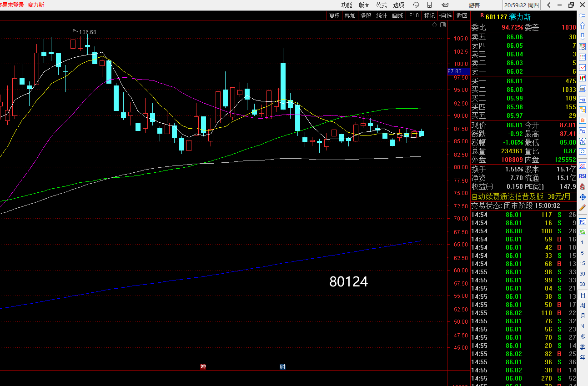
Task: Click the back chevron in title bar
Action: click(x=549, y=5)
